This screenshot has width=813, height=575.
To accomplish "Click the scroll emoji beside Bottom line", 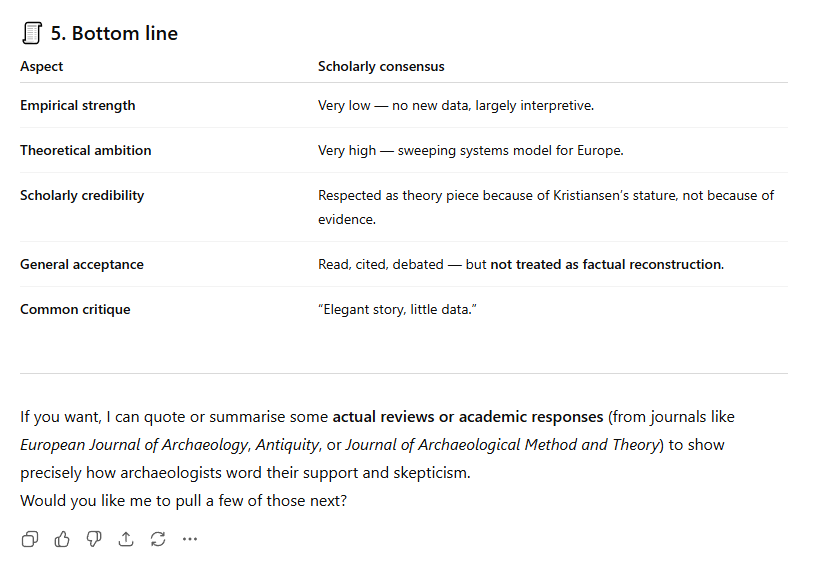I will [32, 33].
